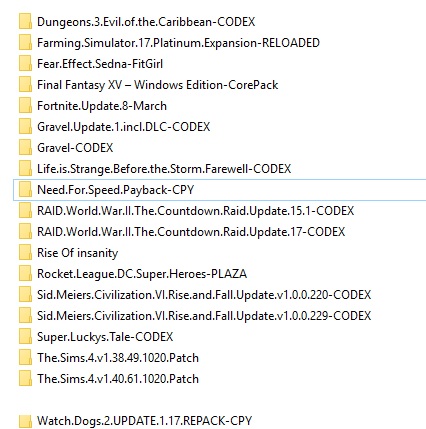The width and height of the screenshot is (426, 429).
Task: Select the Fear.Effect.Sedna-FitGirl folder icon
Action: (x=25, y=64)
